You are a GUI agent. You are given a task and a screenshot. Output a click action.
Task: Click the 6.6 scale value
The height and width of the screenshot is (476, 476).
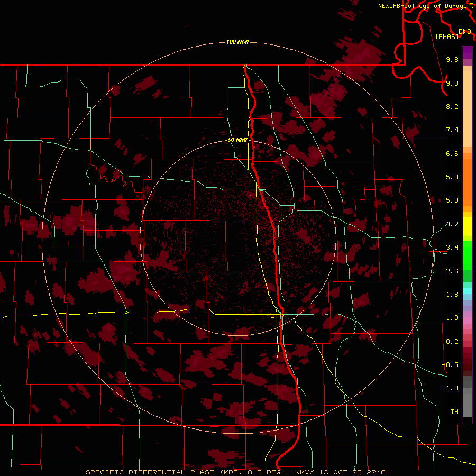click(x=452, y=153)
